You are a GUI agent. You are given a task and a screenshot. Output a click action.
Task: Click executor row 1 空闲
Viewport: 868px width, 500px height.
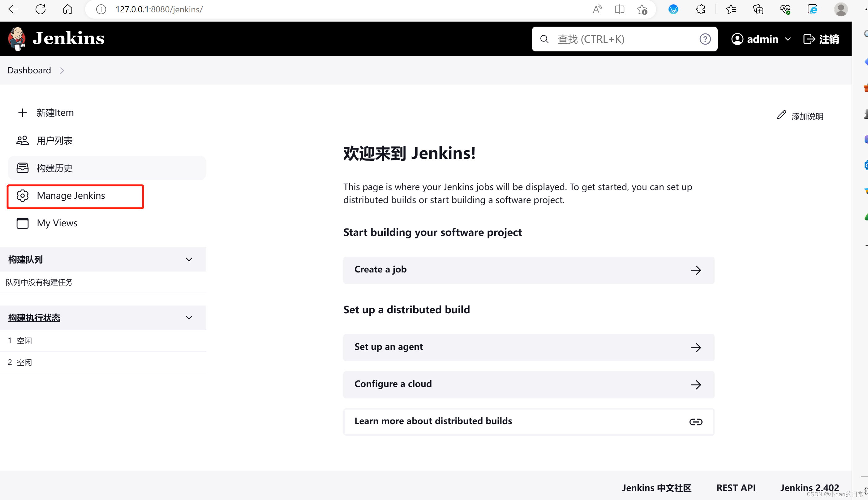point(103,341)
